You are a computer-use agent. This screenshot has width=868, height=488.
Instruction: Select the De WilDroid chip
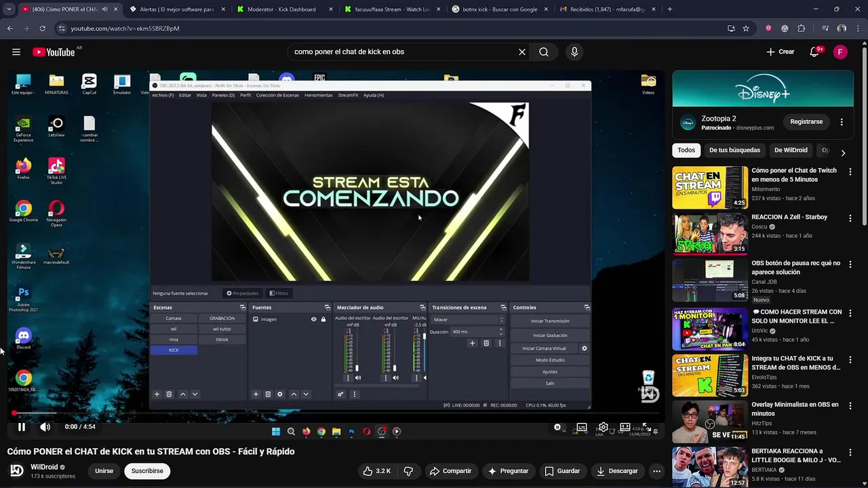click(x=791, y=150)
